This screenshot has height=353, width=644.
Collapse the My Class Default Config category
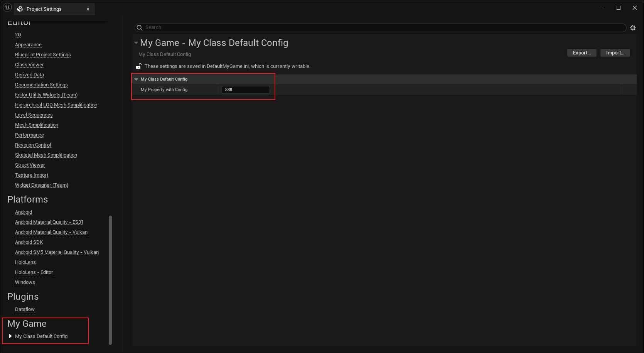(x=136, y=79)
